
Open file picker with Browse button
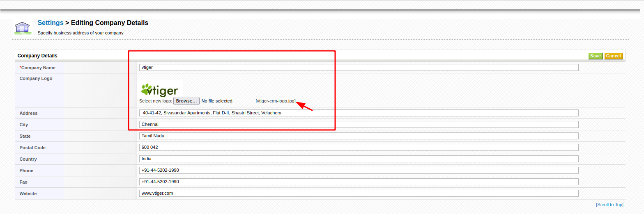click(x=186, y=101)
